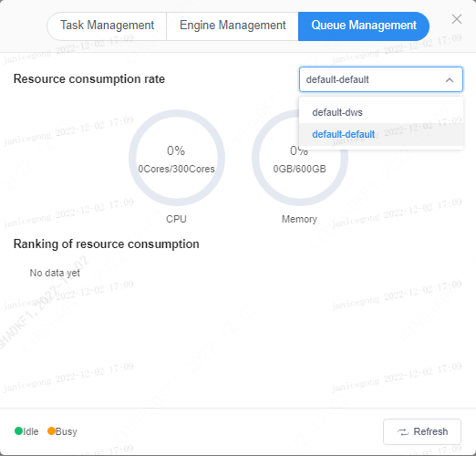Click the 0GB/600GB memory text
The image size is (476, 456).
[299, 169]
